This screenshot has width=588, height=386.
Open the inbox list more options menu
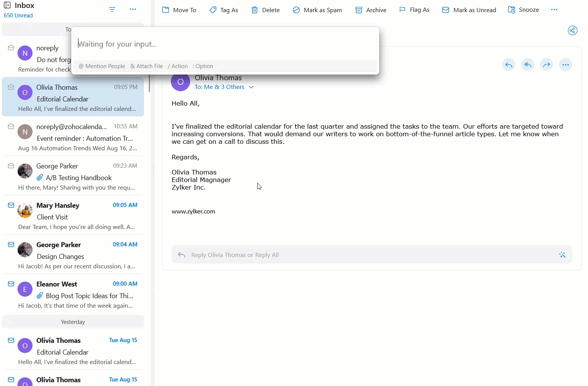(133, 9)
